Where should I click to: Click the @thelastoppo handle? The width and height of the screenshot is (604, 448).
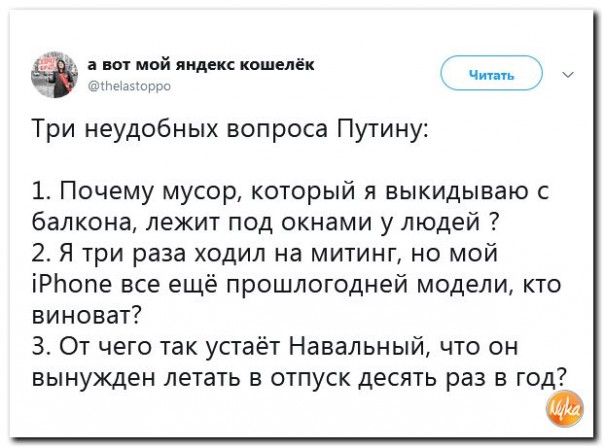click(130, 87)
